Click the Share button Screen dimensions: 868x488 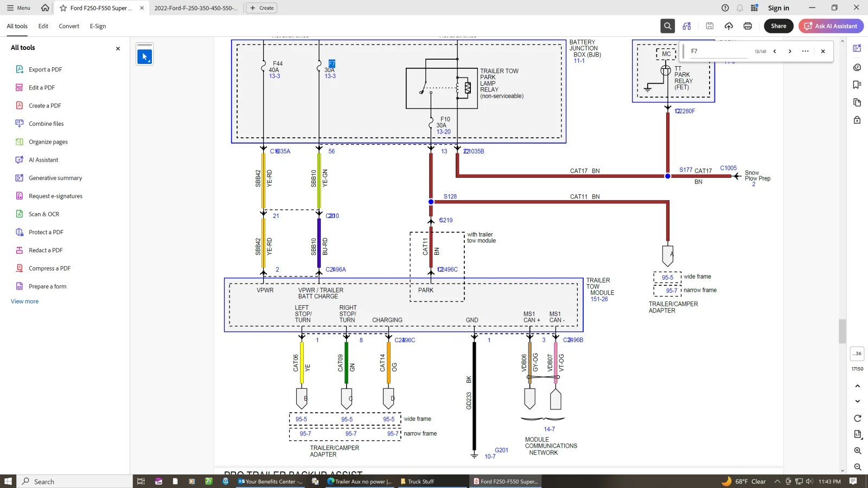pyautogui.click(x=778, y=26)
